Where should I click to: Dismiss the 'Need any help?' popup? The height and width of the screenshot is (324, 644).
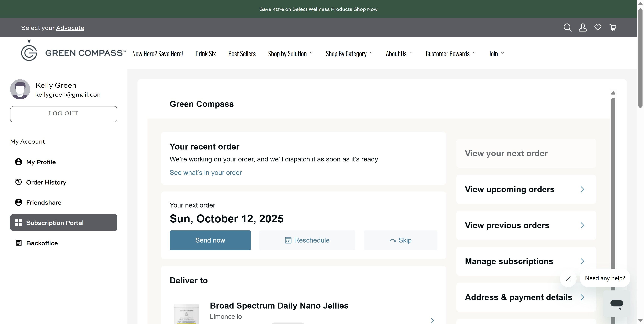pyautogui.click(x=568, y=279)
